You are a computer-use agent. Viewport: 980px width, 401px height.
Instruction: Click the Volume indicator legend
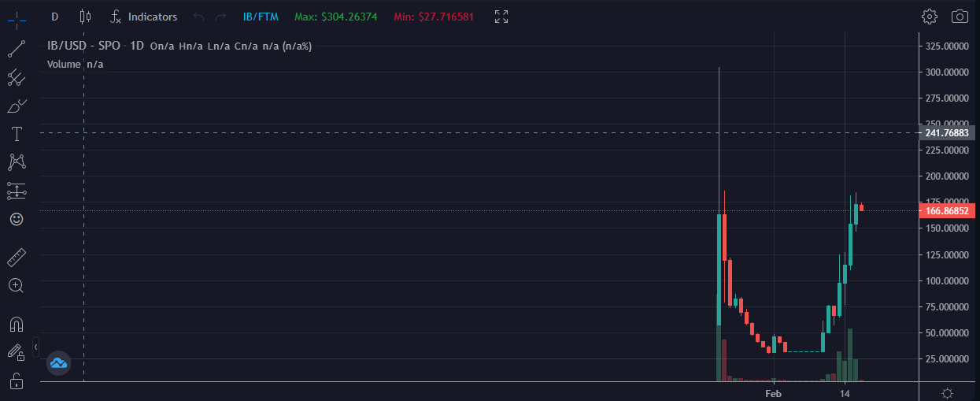click(x=64, y=65)
